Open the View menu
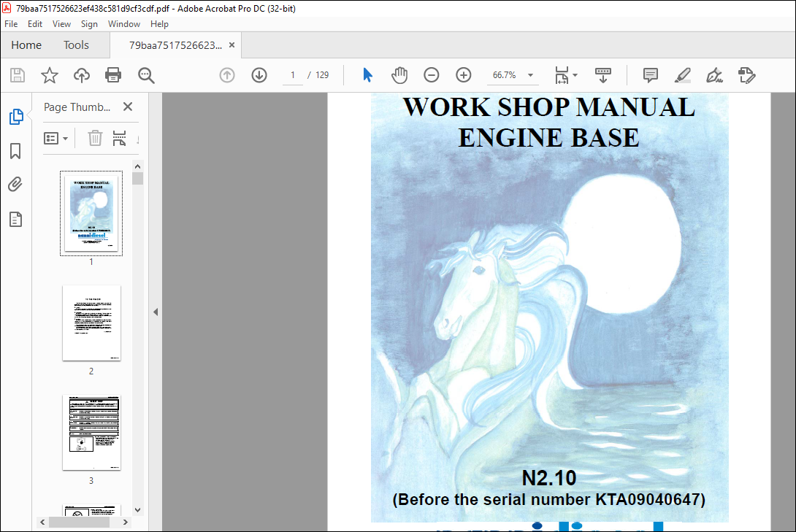The image size is (796, 532). coord(61,24)
